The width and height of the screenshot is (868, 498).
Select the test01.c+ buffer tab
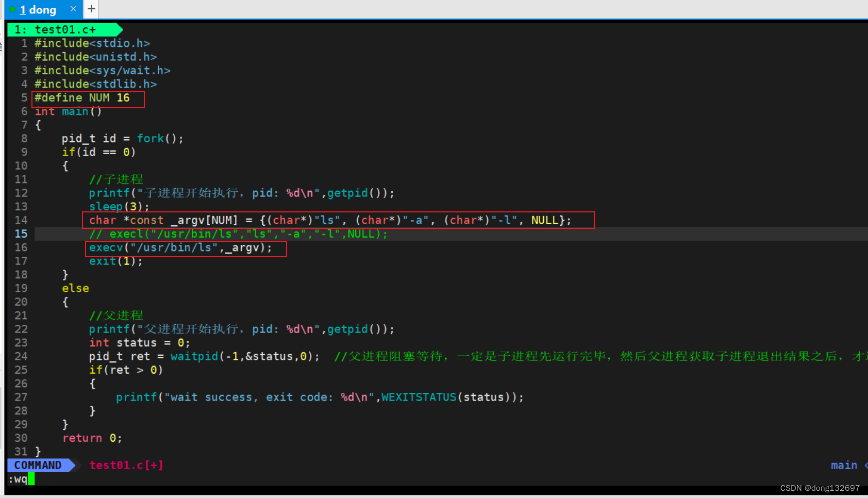coord(64,29)
